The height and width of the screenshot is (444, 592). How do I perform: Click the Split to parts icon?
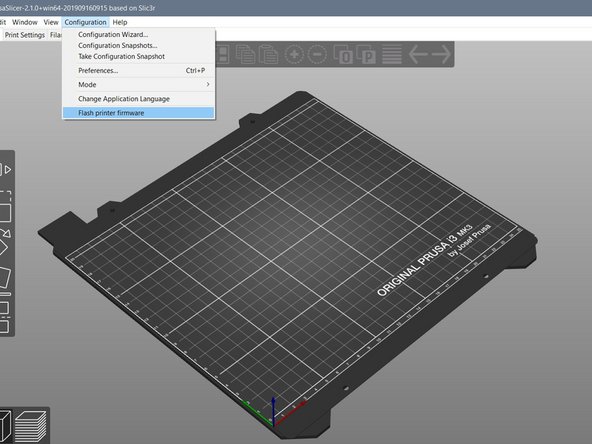click(x=366, y=54)
